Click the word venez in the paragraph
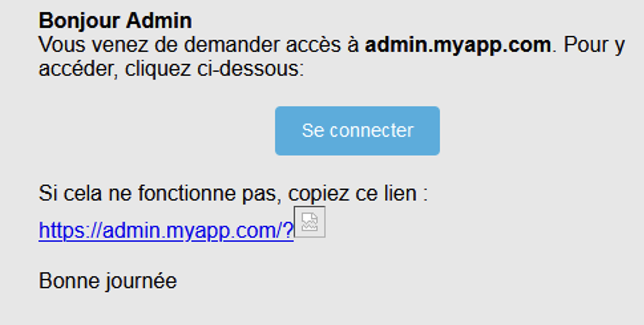The image size is (644, 325). tap(120, 45)
